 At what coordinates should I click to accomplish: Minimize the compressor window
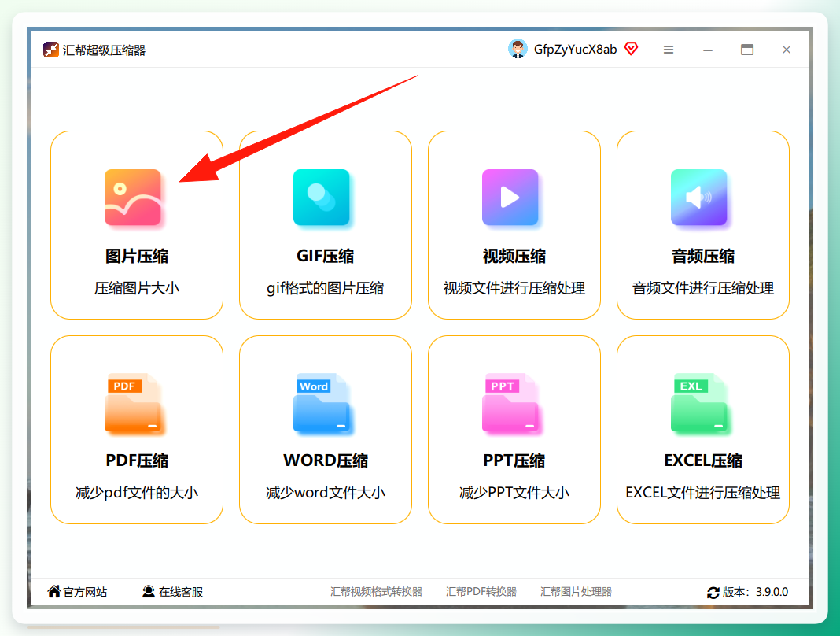click(x=708, y=50)
